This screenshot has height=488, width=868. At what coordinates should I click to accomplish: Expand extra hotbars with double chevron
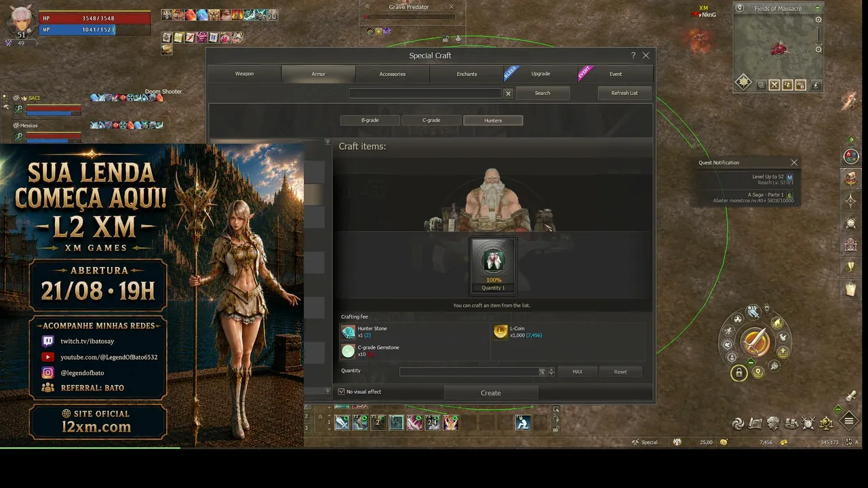[x=320, y=417]
